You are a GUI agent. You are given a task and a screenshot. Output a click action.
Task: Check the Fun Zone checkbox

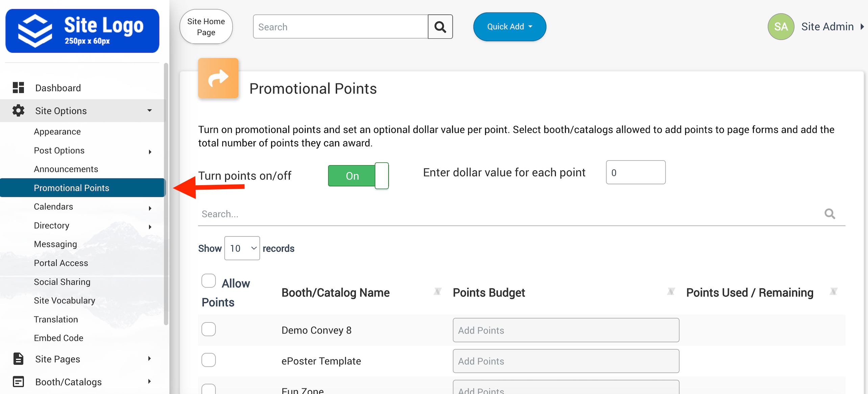(209, 389)
